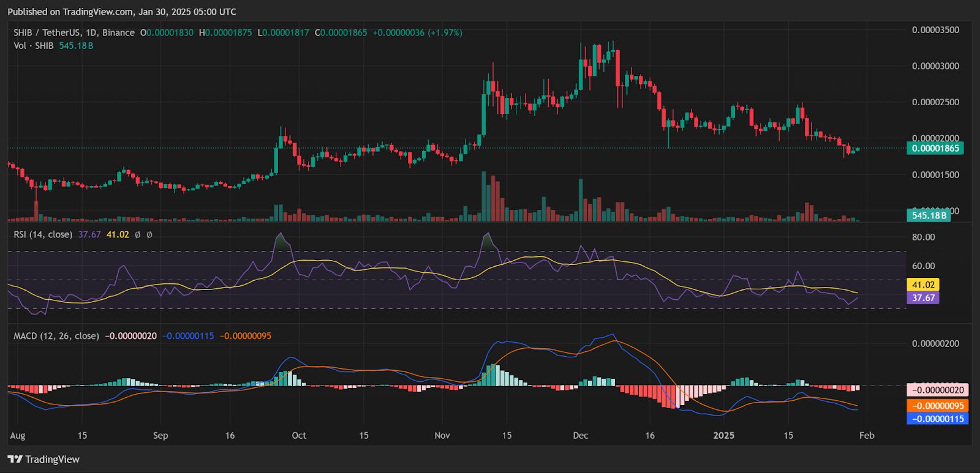980x473 pixels.
Task: Click the 2025 label on time axis
Action: click(x=724, y=436)
